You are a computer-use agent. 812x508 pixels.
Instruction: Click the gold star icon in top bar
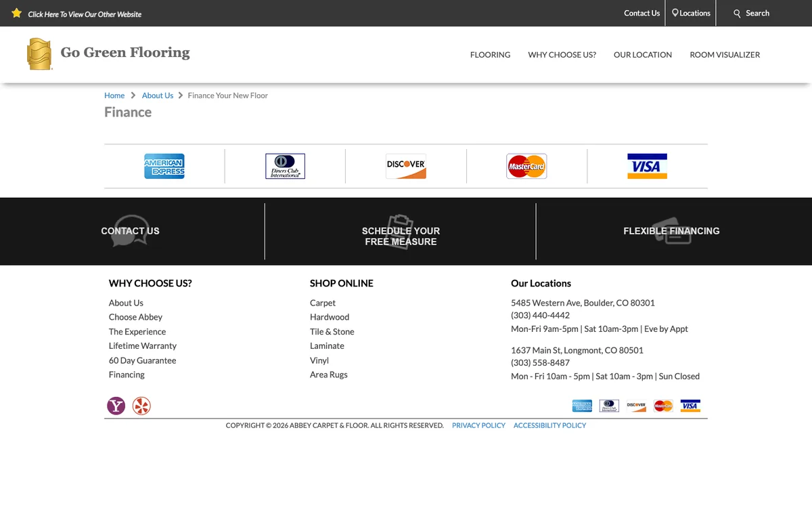click(17, 13)
